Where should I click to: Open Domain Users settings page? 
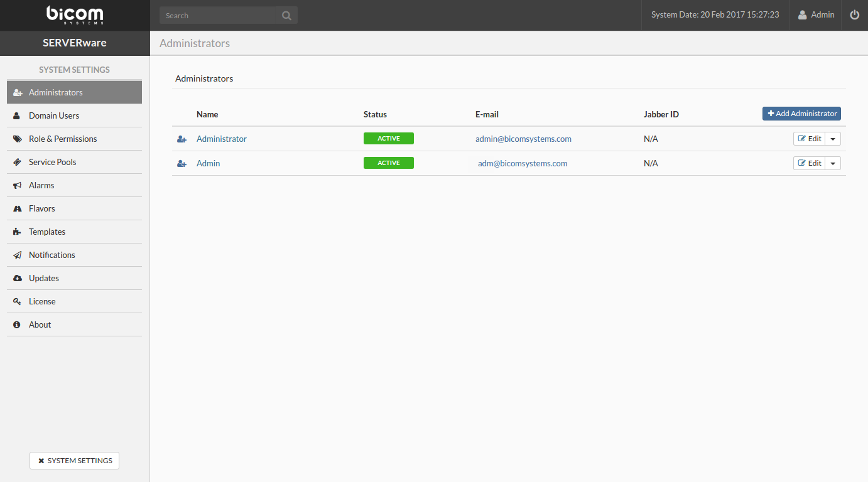pyautogui.click(x=54, y=116)
